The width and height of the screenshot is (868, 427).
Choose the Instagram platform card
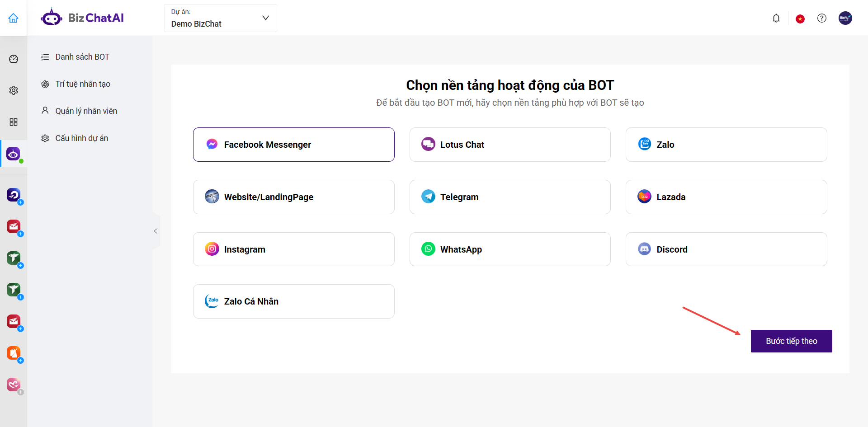point(294,249)
